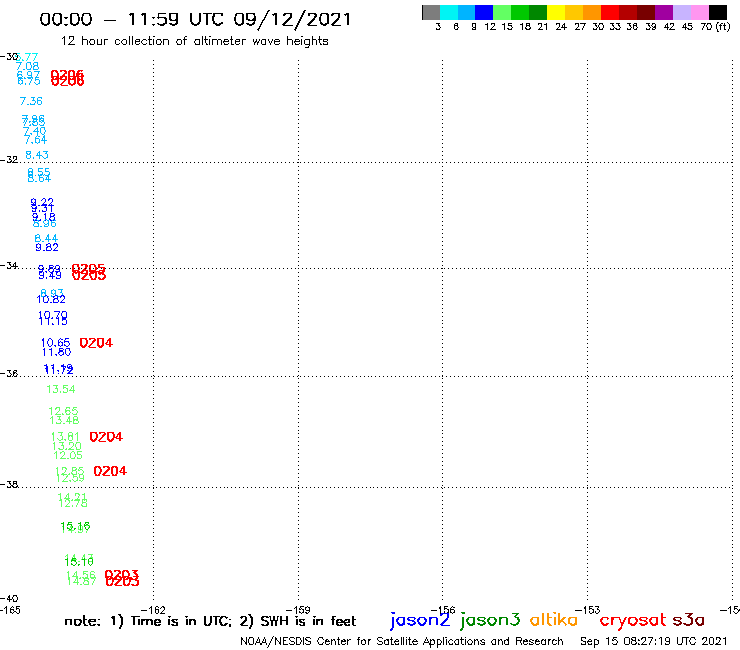The image size is (740, 650).
Task: Select the wave height reading 8.43
Action: (37, 155)
